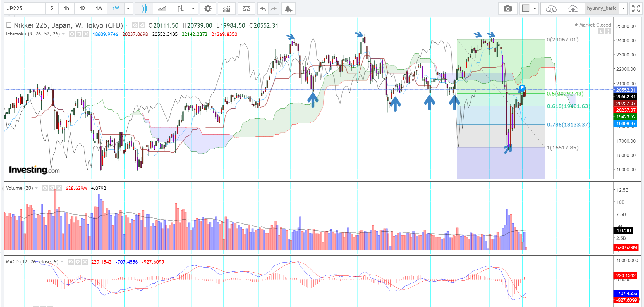Open the indicators chart icon
This screenshot has height=307, width=644.
[227, 9]
